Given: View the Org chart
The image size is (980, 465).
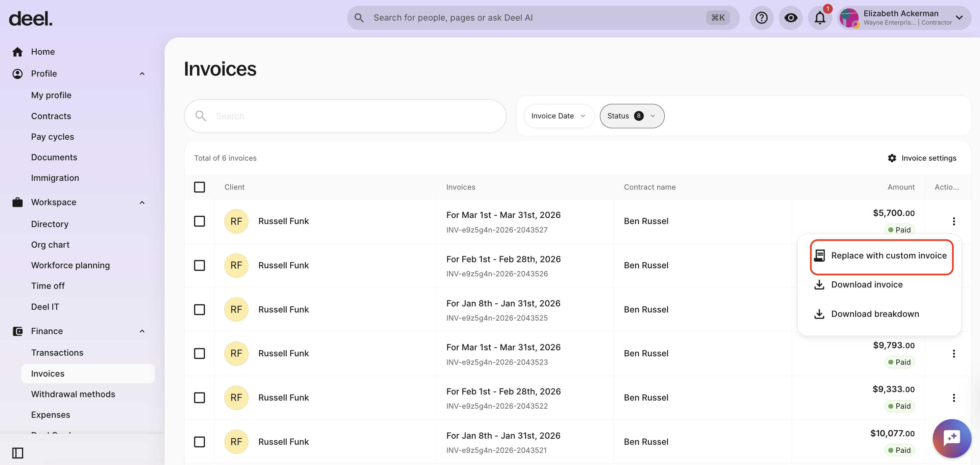Looking at the screenshot, I should point(50,245).
